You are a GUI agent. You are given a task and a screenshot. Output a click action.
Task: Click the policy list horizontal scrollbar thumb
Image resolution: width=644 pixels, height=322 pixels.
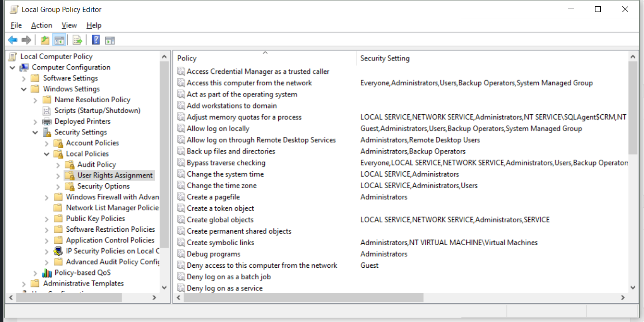point(303,298)
